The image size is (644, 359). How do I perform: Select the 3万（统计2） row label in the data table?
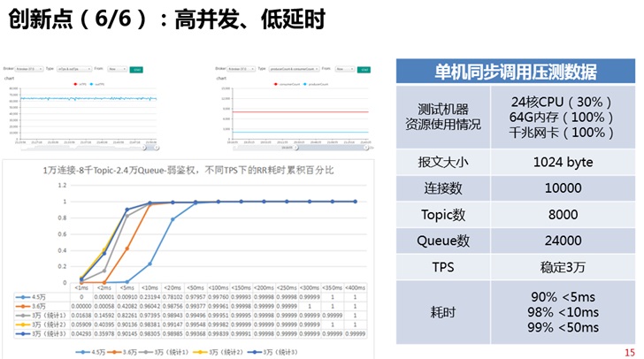tap(49, 325)
